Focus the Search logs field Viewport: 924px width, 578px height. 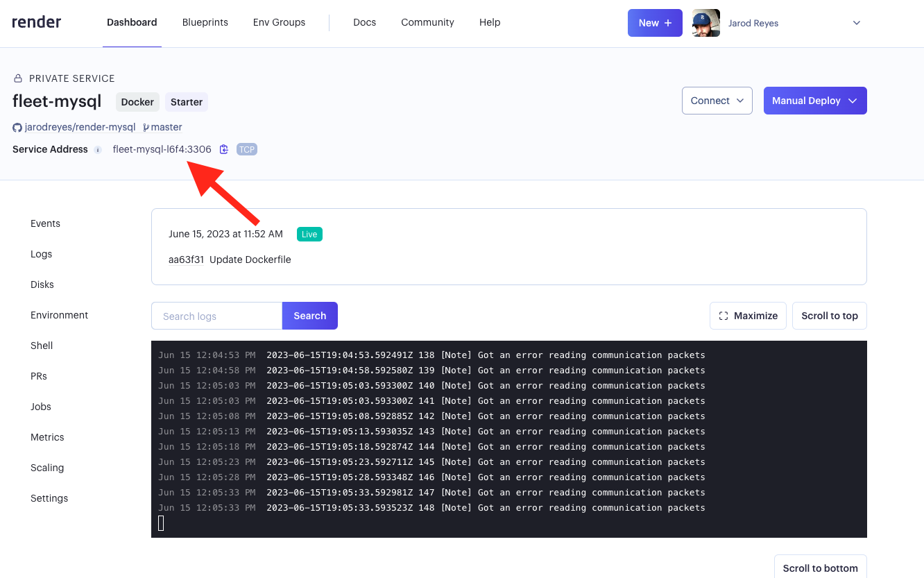pos(216,316)
